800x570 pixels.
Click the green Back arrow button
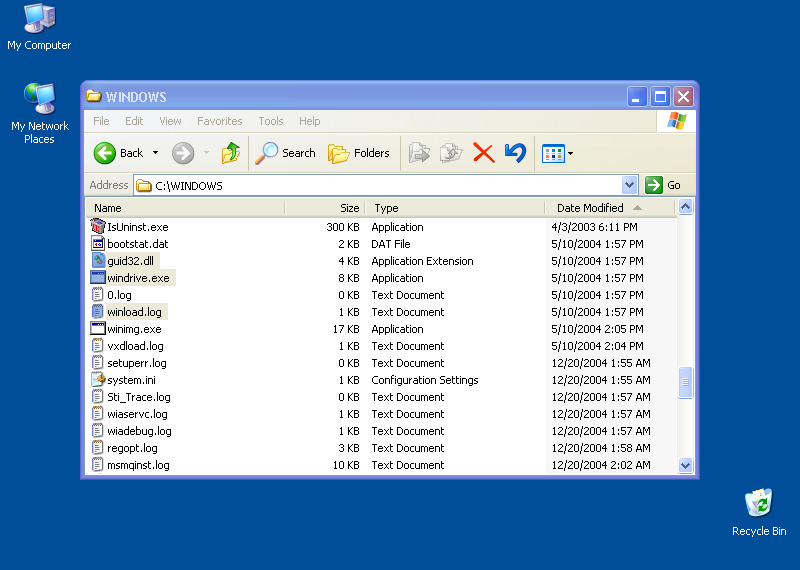pos(105,153)
